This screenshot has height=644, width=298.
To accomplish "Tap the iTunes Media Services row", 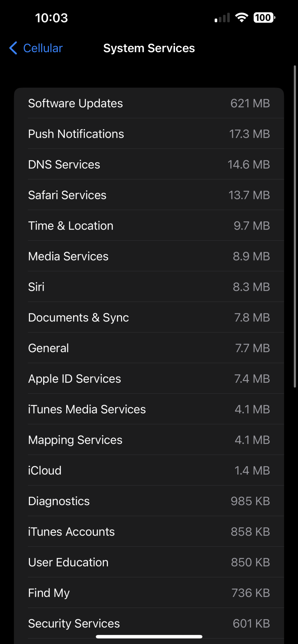I will point(149,409).
